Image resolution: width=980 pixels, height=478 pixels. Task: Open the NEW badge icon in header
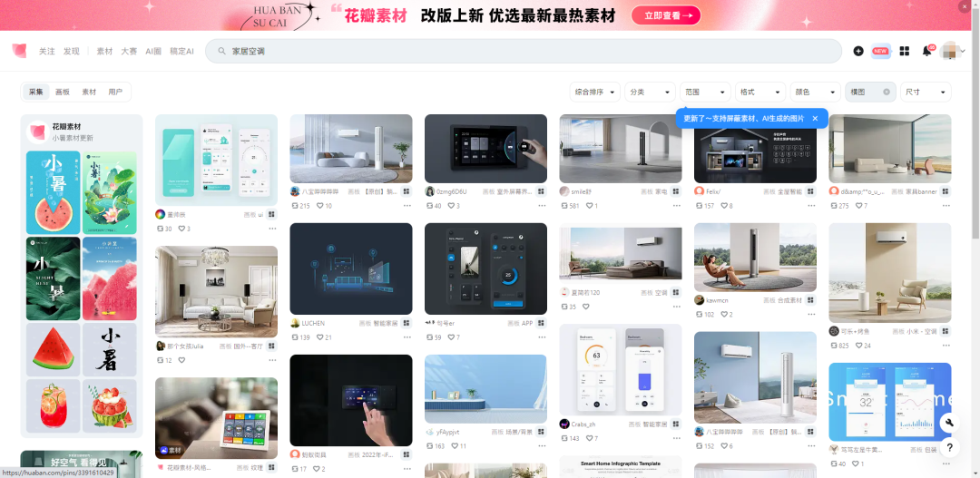coord(880,51)
